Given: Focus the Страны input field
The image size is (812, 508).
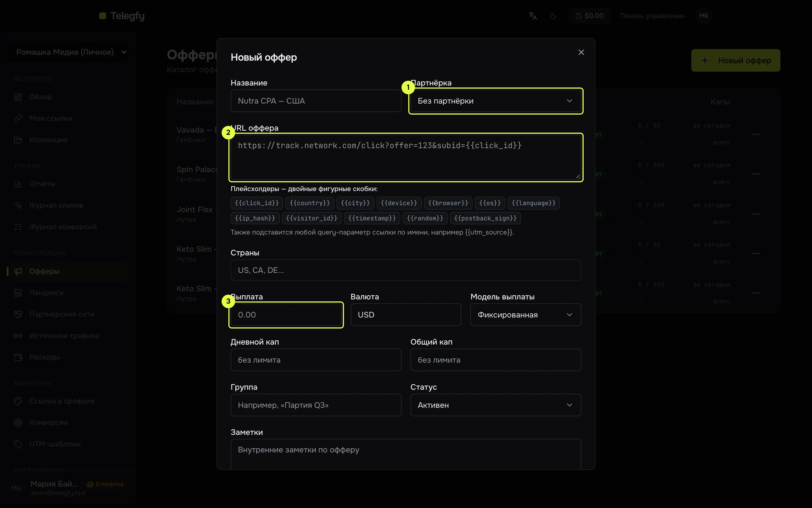Looking at the screenshot, I should coord(406,270).
